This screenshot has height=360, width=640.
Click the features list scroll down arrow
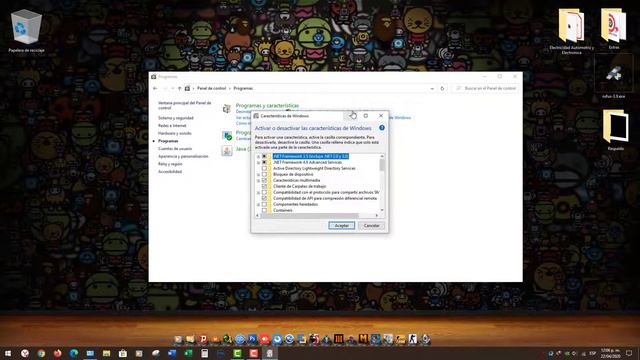pos(382,210)
